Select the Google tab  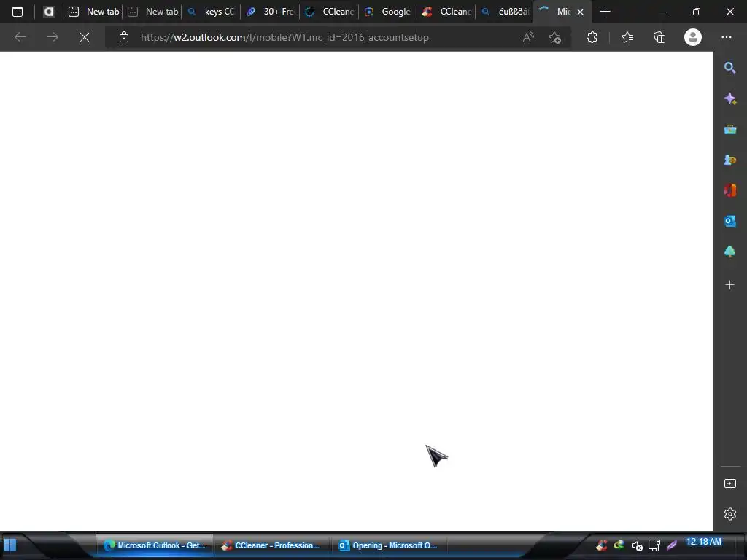388,12
